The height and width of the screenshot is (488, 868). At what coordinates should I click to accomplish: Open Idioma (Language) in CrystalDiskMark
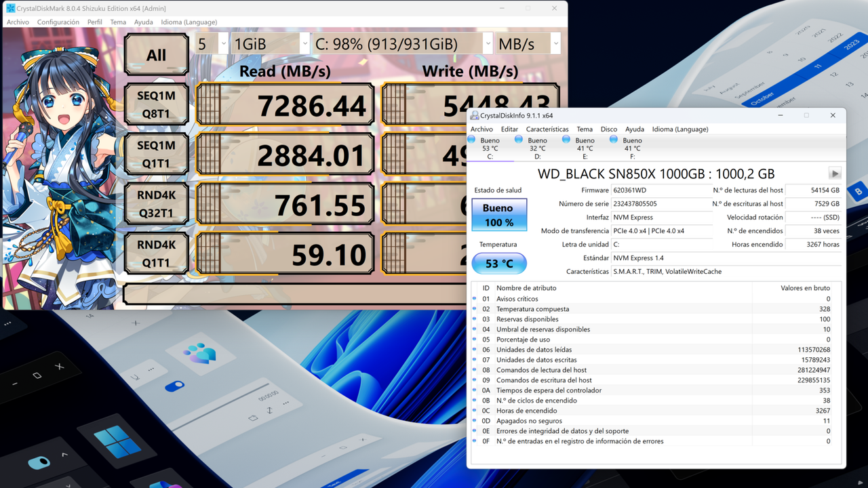pos(189,22)
